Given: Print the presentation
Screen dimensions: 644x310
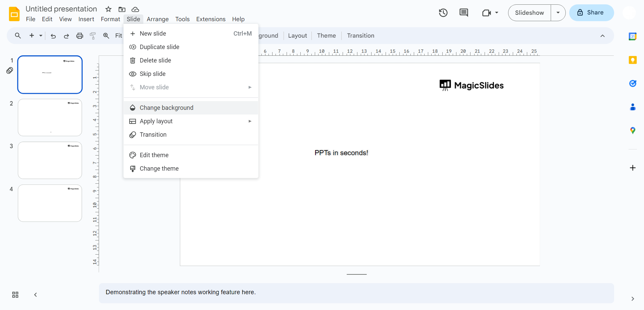Looking at the screenshot, I should 80,36.
